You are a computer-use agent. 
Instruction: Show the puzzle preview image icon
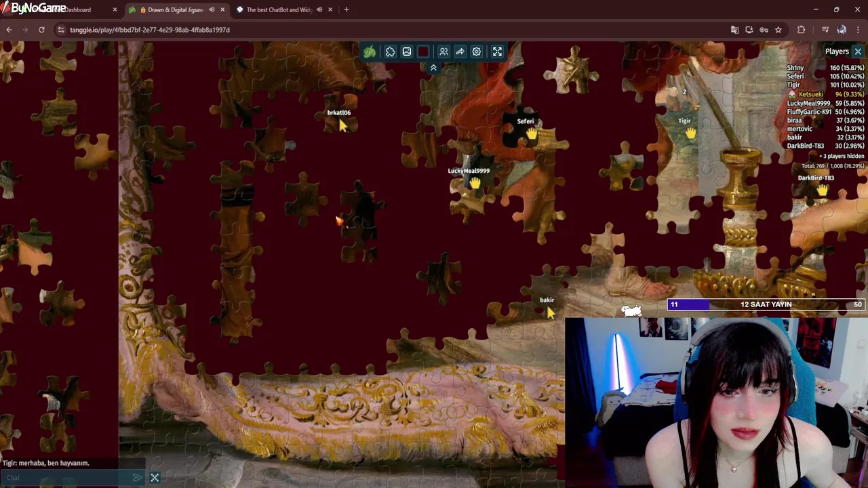point(407,52)
